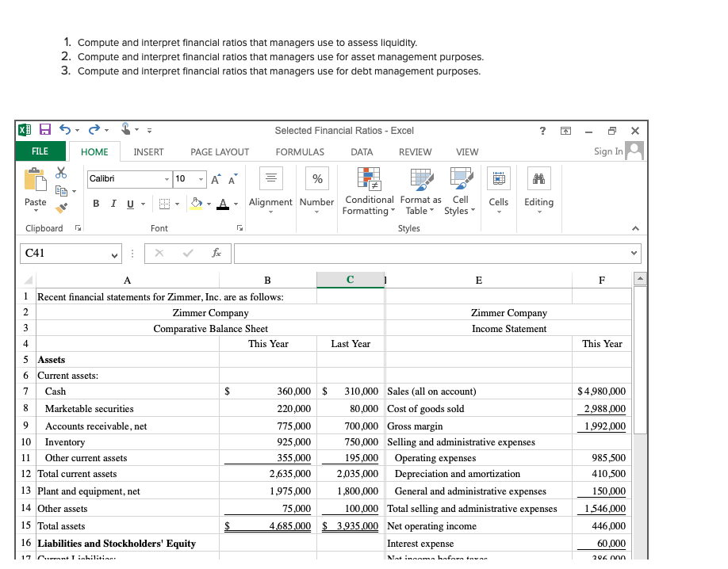Screen dimensions: 728x569
Task: Redo the last action
Action: [x=94, y=129]
